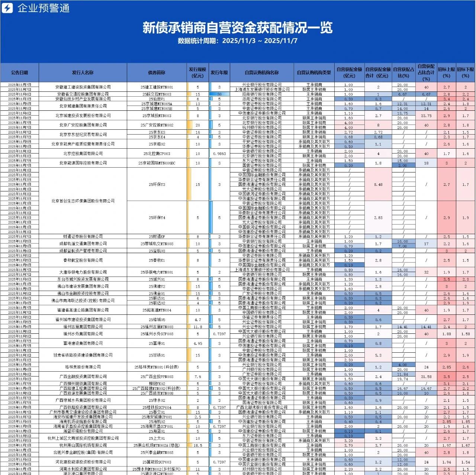This screenshot has height=475, width=476.
Task: Click issuer 北京城建集团有限责任公司
Action: (x=83, y=106)
